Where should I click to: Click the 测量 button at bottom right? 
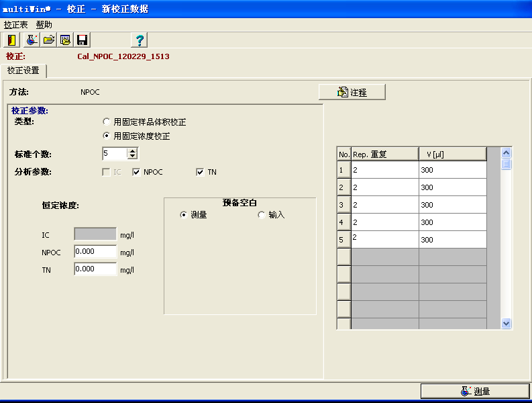click(x=475, y=391)
